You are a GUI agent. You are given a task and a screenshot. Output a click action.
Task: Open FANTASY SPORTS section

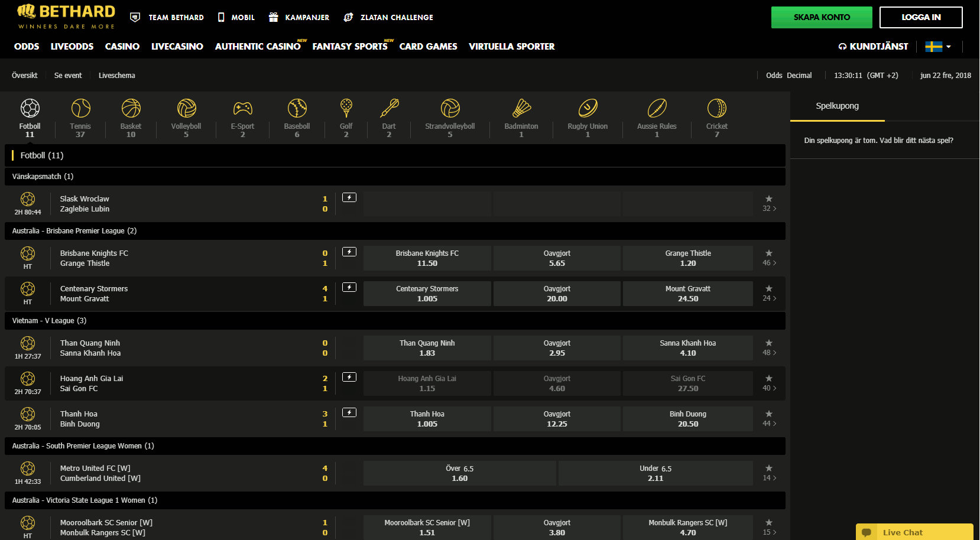click(350, 47)
